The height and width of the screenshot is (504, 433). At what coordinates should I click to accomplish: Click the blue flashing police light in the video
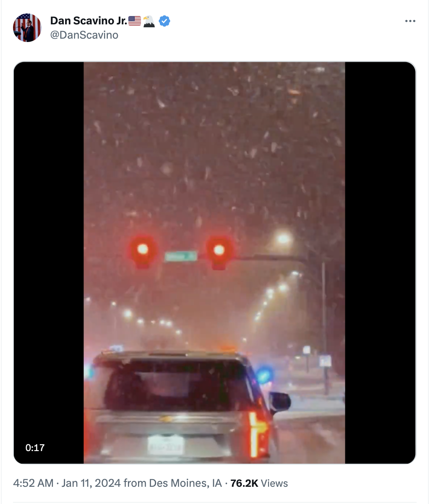(264, 375)
